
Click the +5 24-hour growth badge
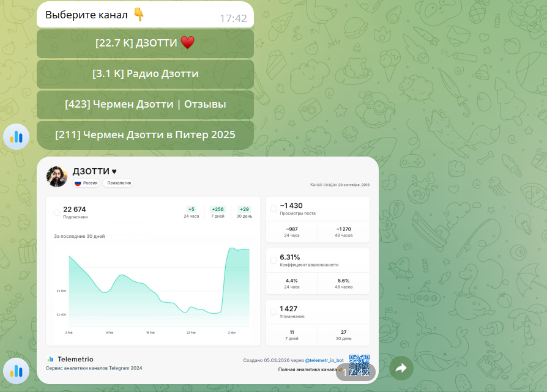tap(191, 209)
